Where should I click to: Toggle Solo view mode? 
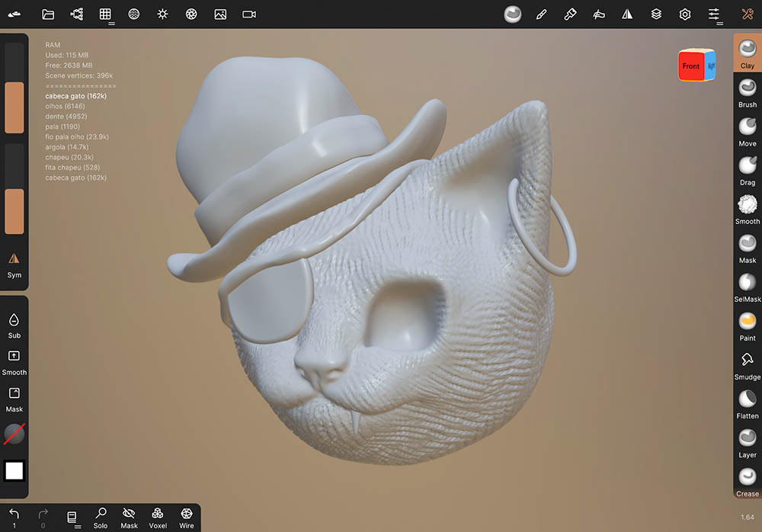(101, 518)
